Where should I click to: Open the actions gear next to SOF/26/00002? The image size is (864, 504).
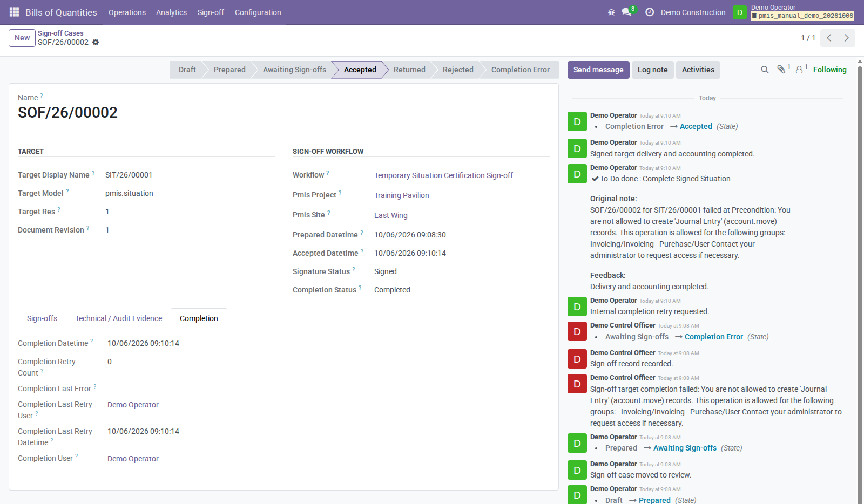(96, 42)
